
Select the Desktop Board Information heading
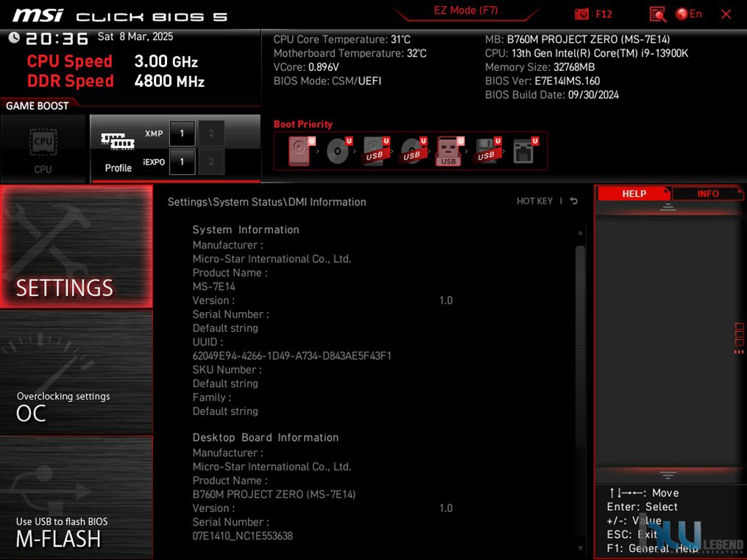click(266, 437)
